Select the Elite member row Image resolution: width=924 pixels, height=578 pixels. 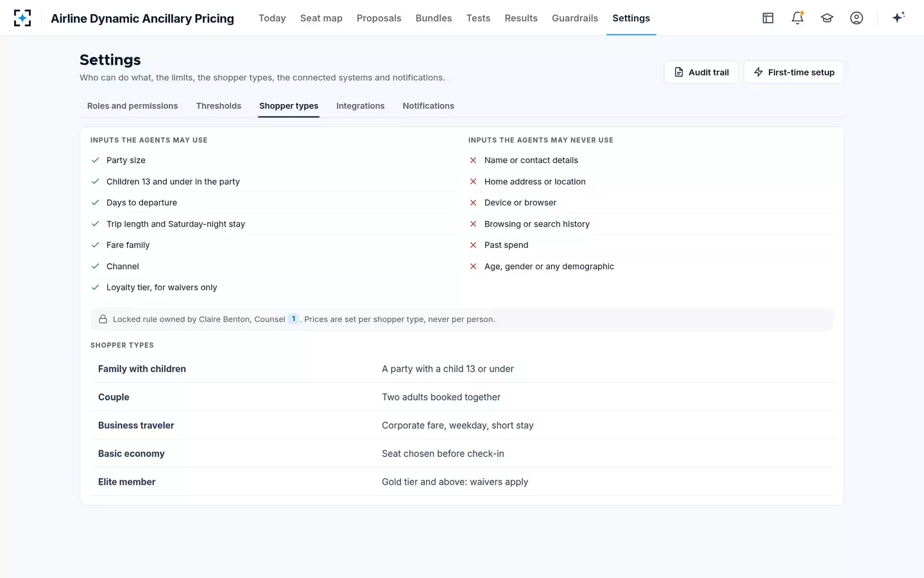tap(462, 482)
